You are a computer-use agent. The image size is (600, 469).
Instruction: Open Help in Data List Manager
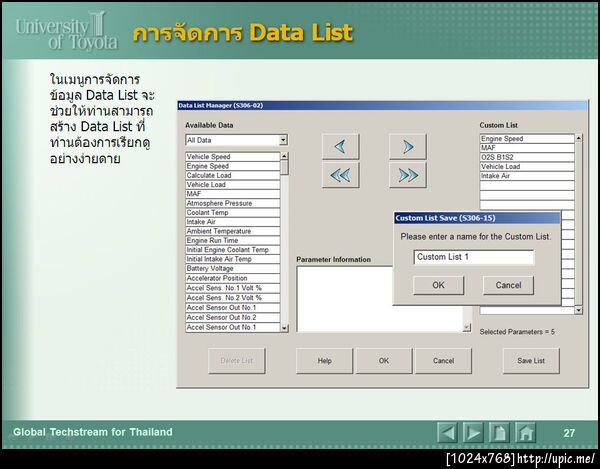coord(324,361)
